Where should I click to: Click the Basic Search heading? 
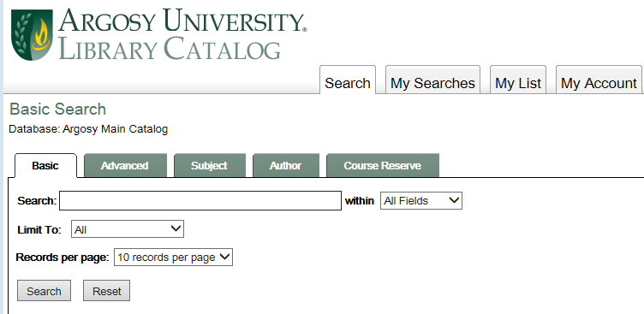58,110
